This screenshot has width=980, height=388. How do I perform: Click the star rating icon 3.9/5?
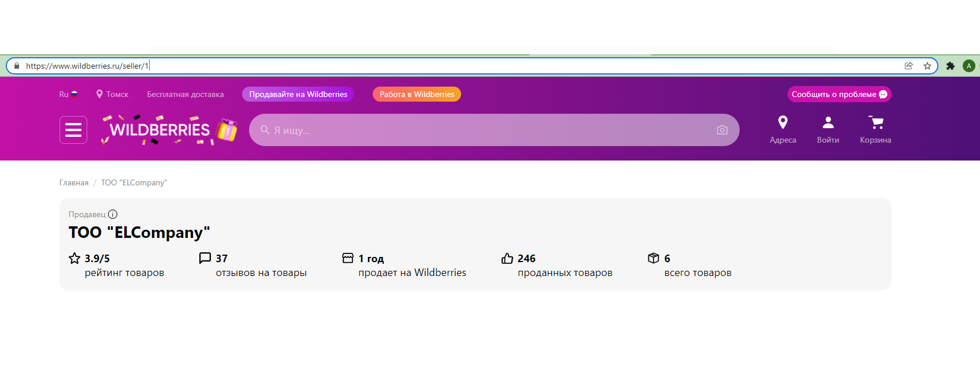coord(75,258)
